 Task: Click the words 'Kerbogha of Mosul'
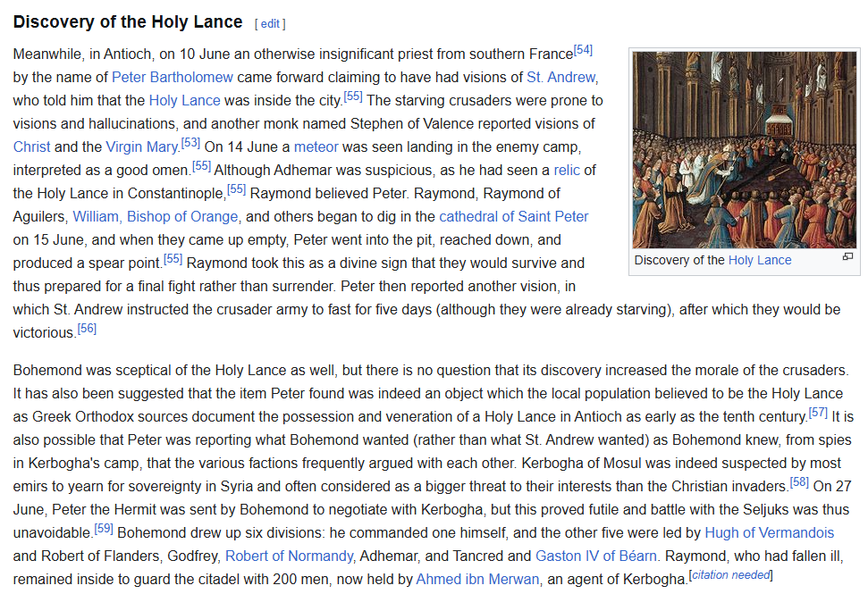(x=581, y=464)
